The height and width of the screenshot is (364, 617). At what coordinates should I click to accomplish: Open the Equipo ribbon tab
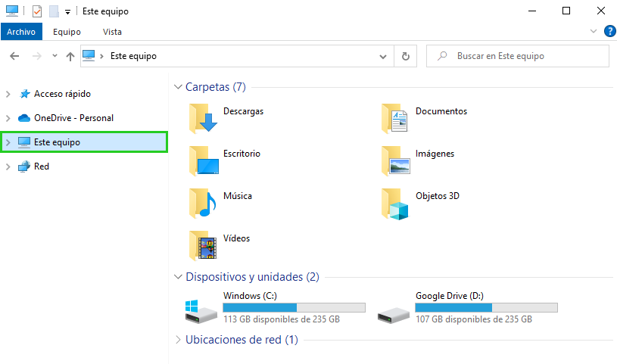coord(67,32)
